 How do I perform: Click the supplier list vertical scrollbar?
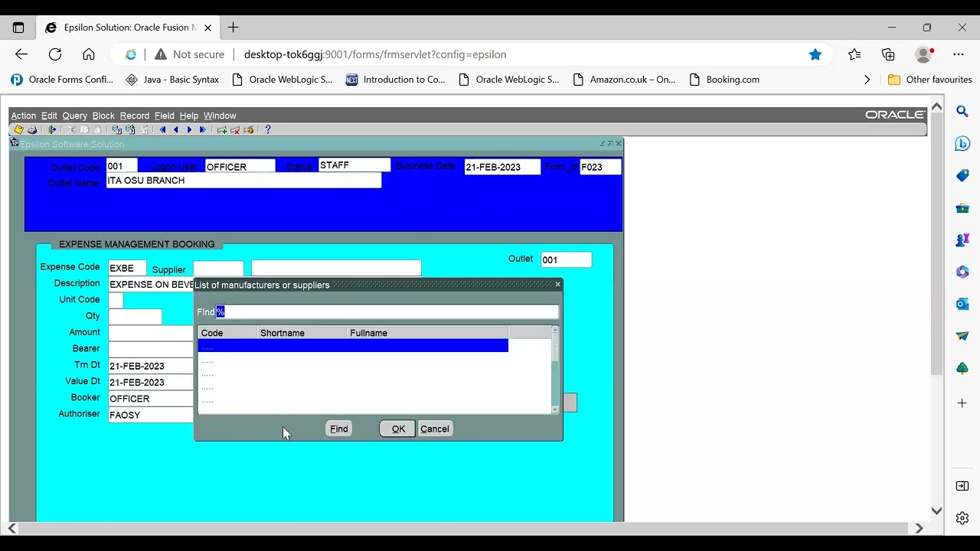tap(555, 370)
